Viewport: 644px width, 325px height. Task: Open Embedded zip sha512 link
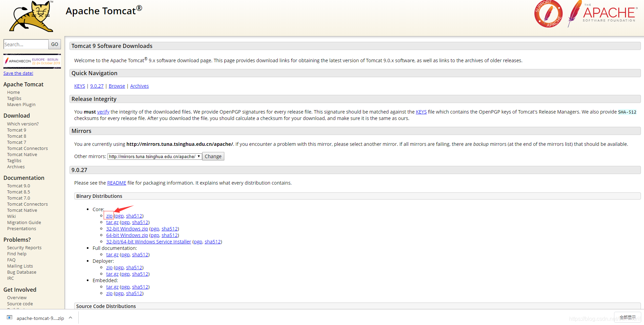[134, 293]
